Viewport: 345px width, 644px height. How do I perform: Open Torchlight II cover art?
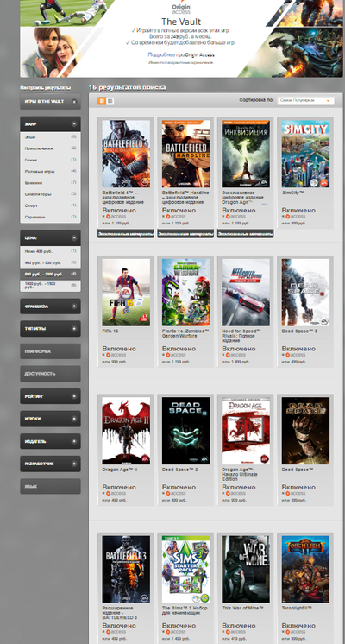pyautogui.click(x=305, y=569)
